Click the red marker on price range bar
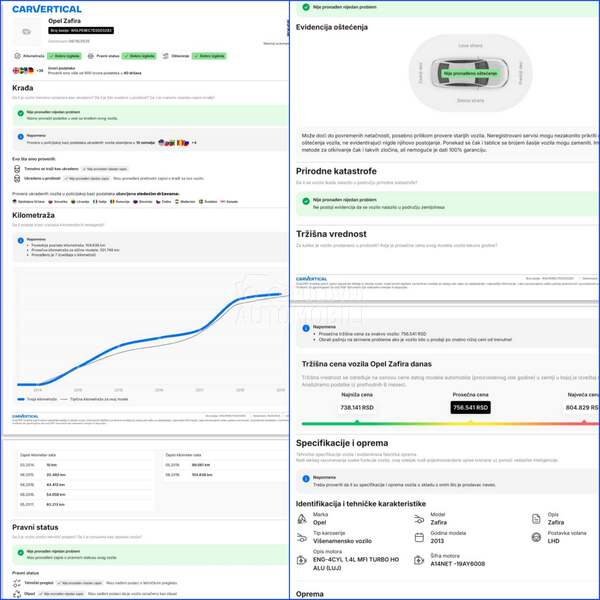Viewport: 600px width, 600px height. click(x=584, y=422)
